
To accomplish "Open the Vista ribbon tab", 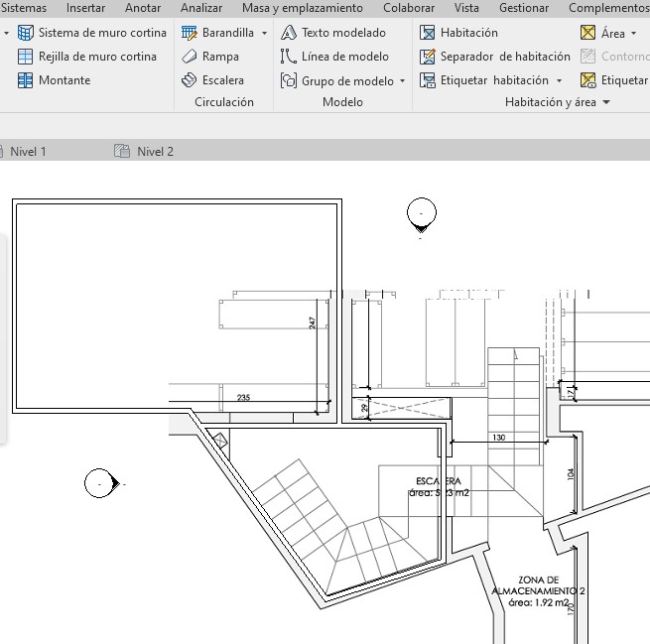I will (x=466, y=8).
